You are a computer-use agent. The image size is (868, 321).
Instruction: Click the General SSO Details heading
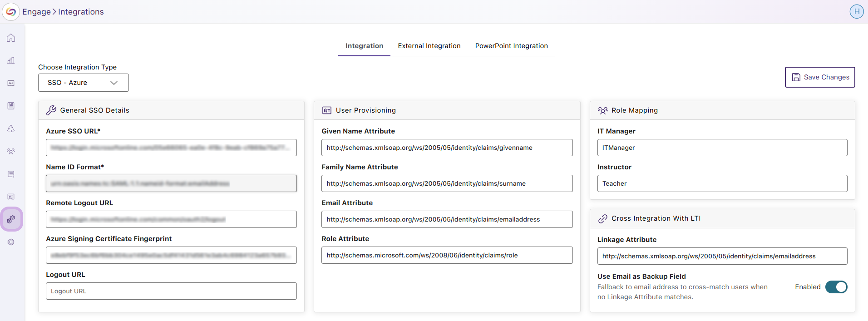click(x=94, y=110)
